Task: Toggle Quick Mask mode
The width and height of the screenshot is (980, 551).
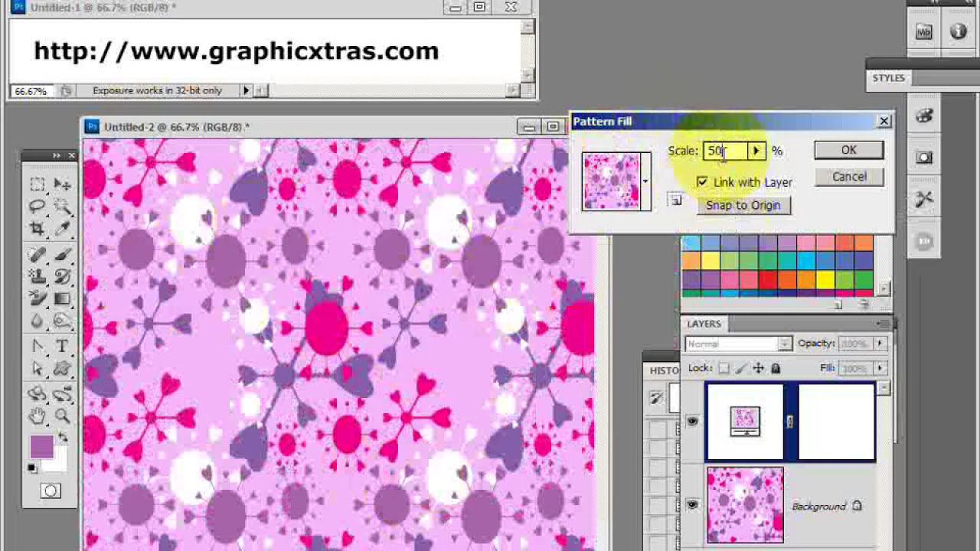Action: point(51,491)
